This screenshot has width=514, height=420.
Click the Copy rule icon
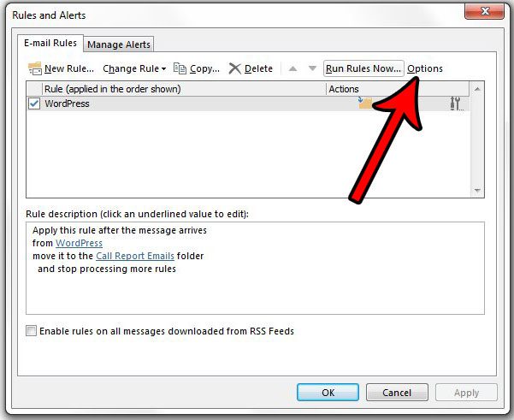click(180, 68)
